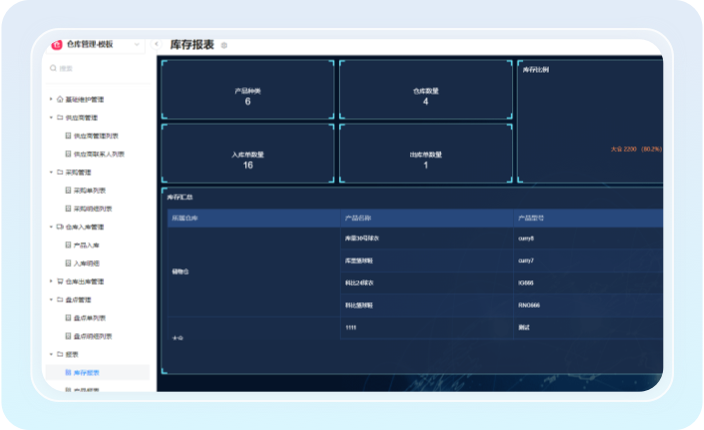Screen dimensions: 704x430
Task: Click the magnifier search icon in sidebar
Action: pos(53,69)
